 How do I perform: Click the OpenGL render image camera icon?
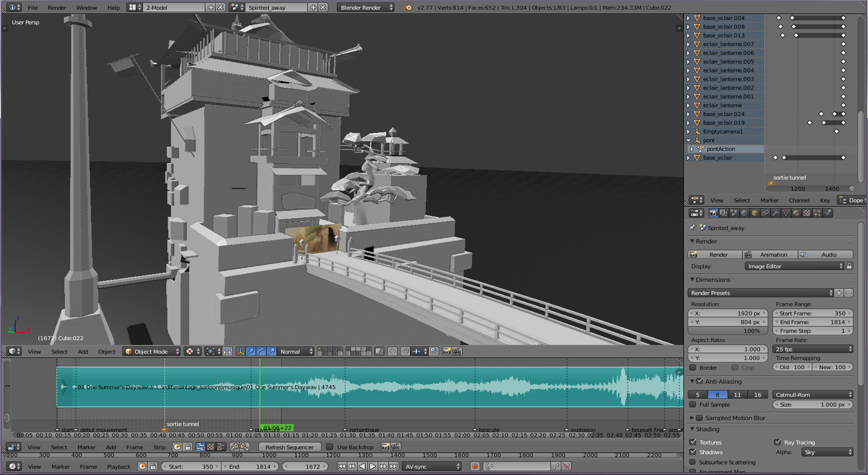(447, 351)
